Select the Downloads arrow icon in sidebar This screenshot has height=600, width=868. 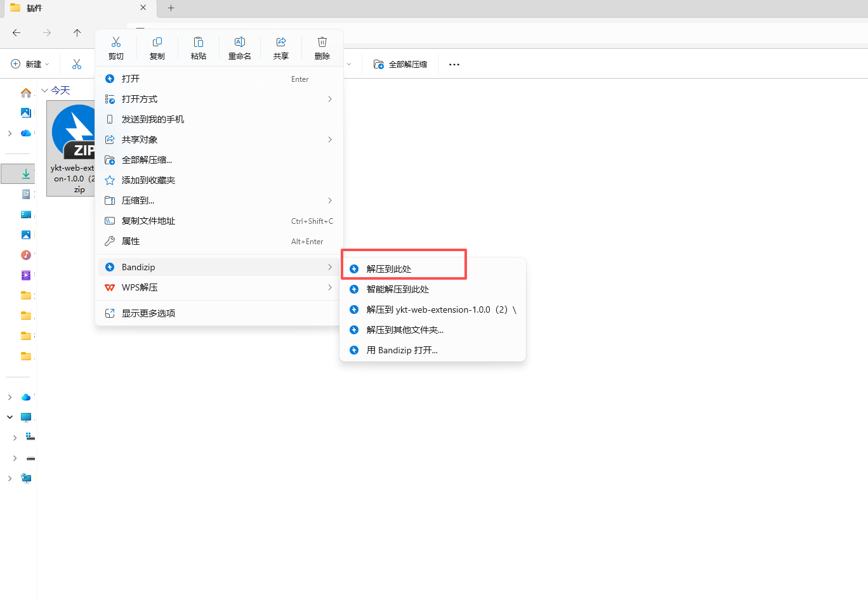(26, 174)
